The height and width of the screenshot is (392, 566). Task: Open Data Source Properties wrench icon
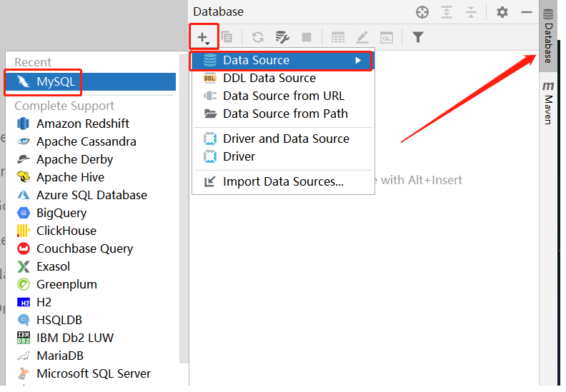(282, 37)
